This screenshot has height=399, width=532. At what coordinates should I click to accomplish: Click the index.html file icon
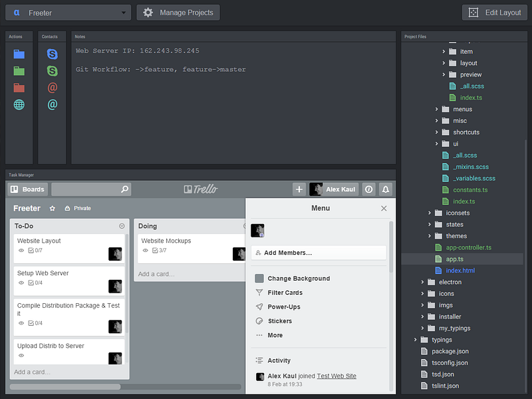pyautogui.click(x=438, y=271)
